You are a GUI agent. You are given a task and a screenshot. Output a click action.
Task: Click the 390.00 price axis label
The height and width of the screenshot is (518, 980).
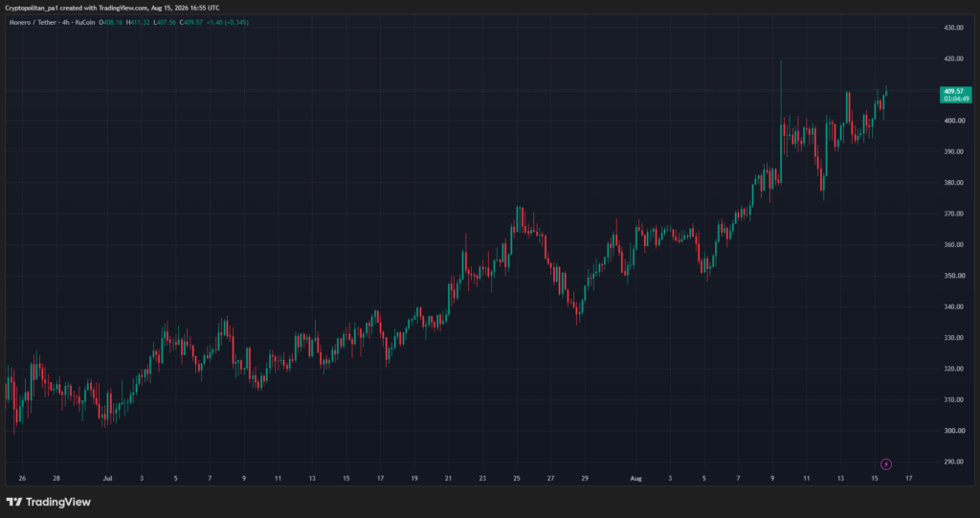[x=954, y=152]
